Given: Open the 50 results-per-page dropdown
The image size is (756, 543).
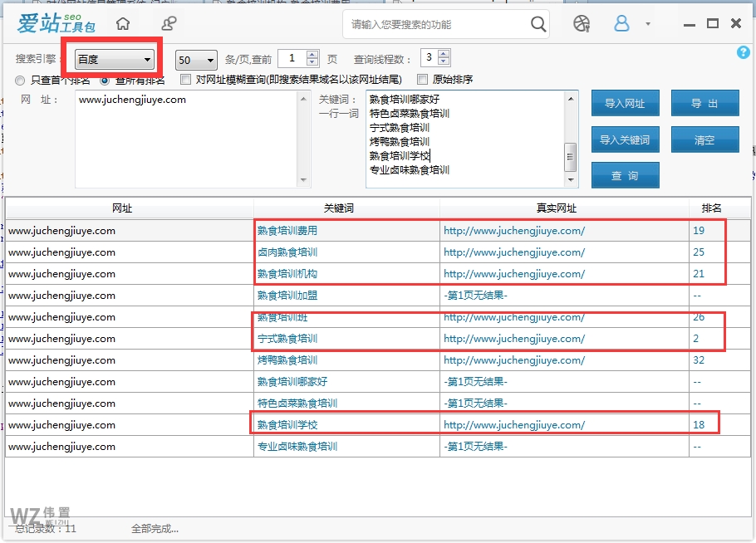Looking at the screenshot, I should (195, 60).
